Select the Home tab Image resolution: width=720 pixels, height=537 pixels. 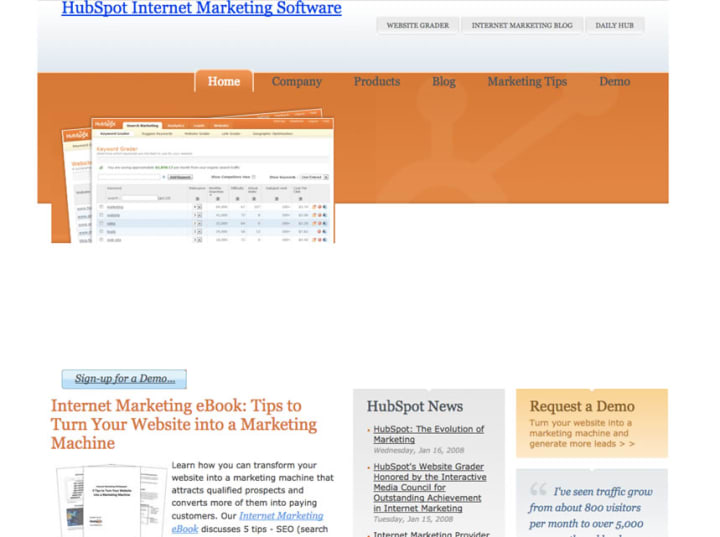point(224,81)
